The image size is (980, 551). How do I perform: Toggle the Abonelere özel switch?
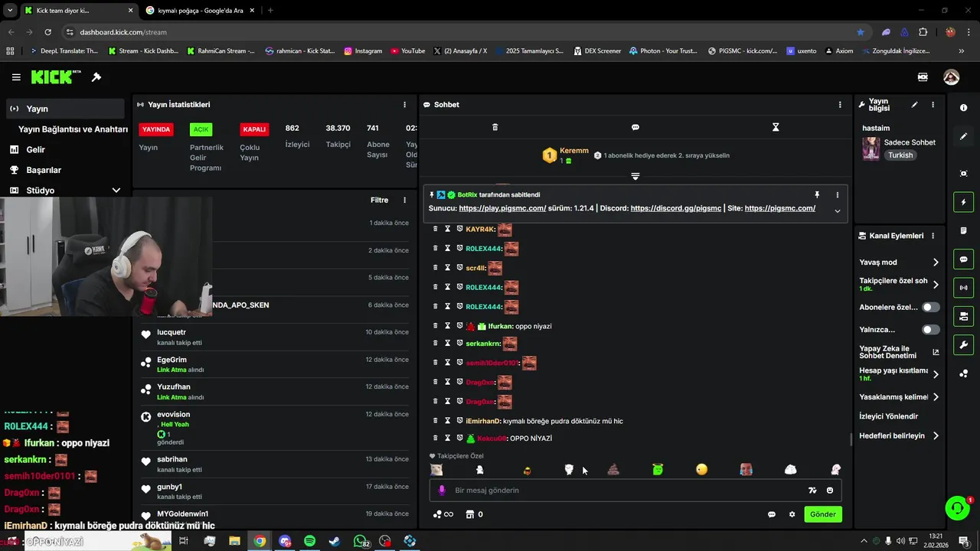(931, 307)
